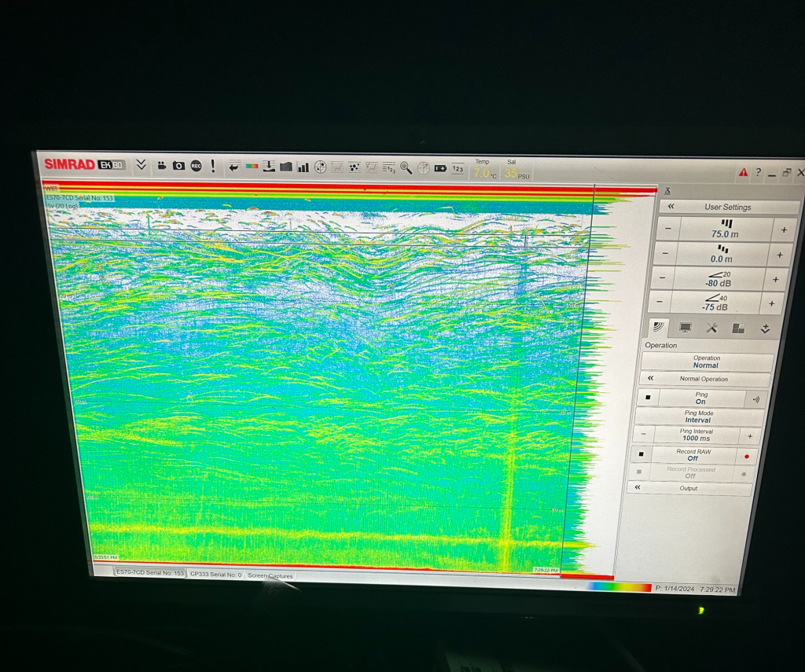Click the exclamation mark event icon
The image size is (805, 672).
(212, 166)
